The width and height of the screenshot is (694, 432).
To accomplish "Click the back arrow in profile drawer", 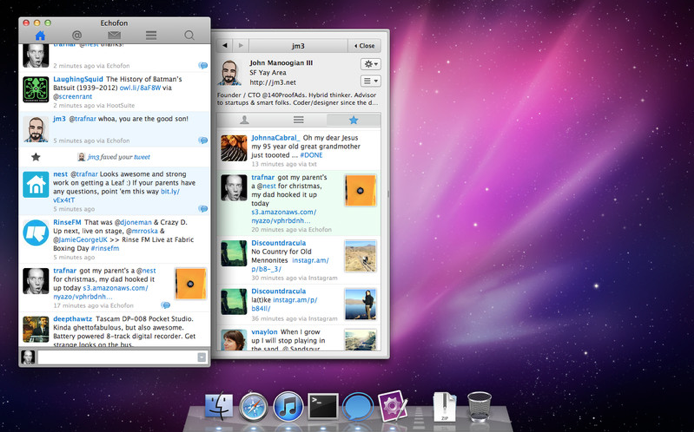I will (x=225, y=46).
